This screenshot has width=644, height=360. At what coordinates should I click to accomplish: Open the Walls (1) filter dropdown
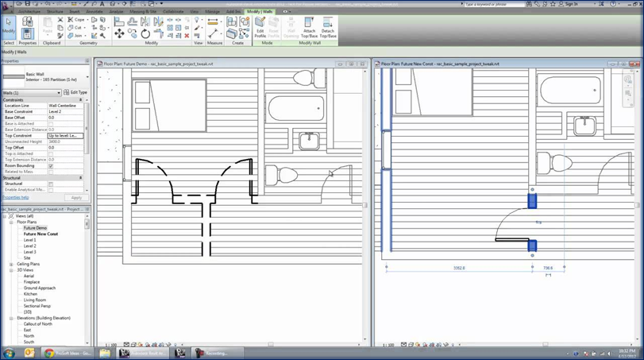tap(32, 93)
